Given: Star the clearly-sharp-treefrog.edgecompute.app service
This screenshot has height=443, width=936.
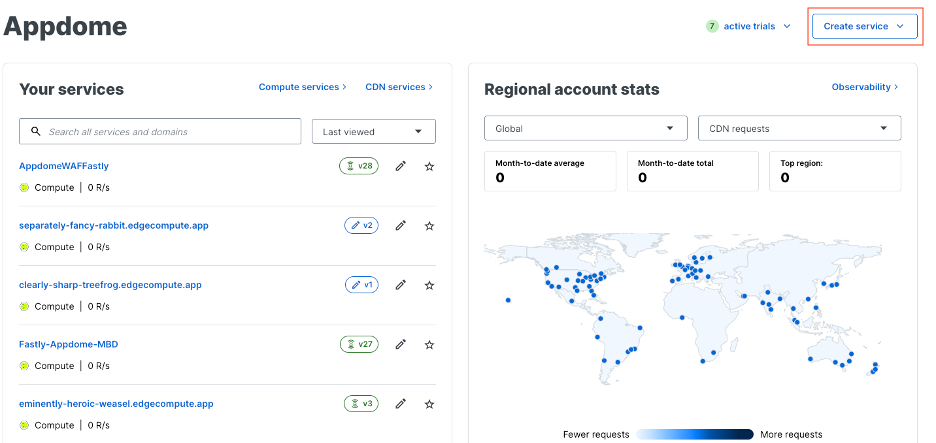Looking at the screenshot, I should click(x=429, y=285).
